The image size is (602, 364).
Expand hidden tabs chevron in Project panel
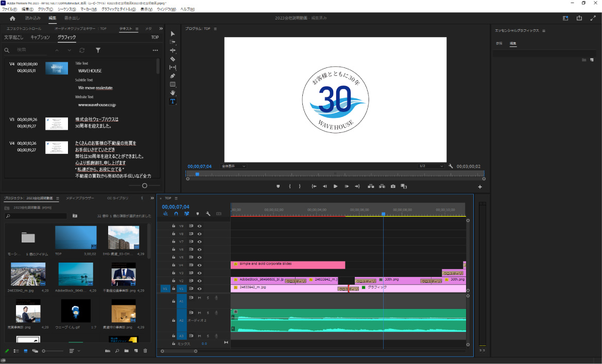[152, 198]
